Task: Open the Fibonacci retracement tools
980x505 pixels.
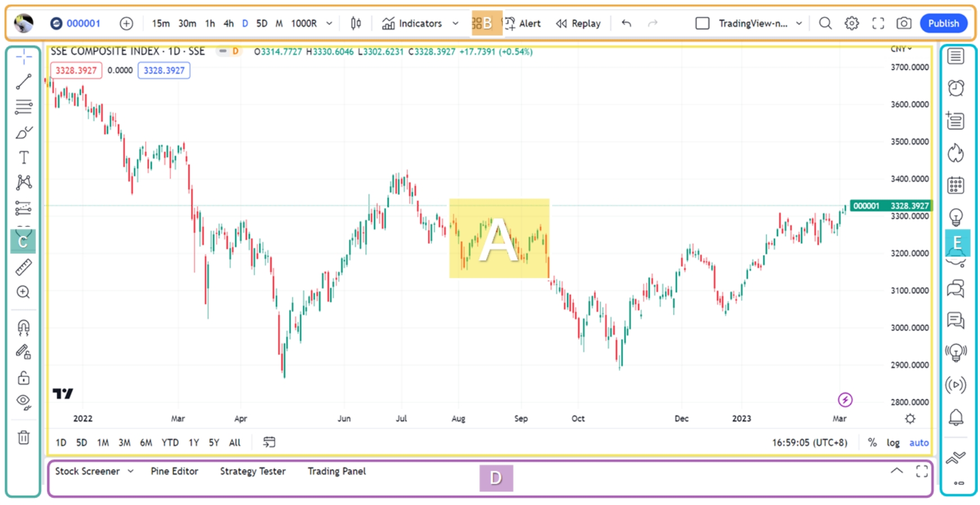Action: pos(24,107)
